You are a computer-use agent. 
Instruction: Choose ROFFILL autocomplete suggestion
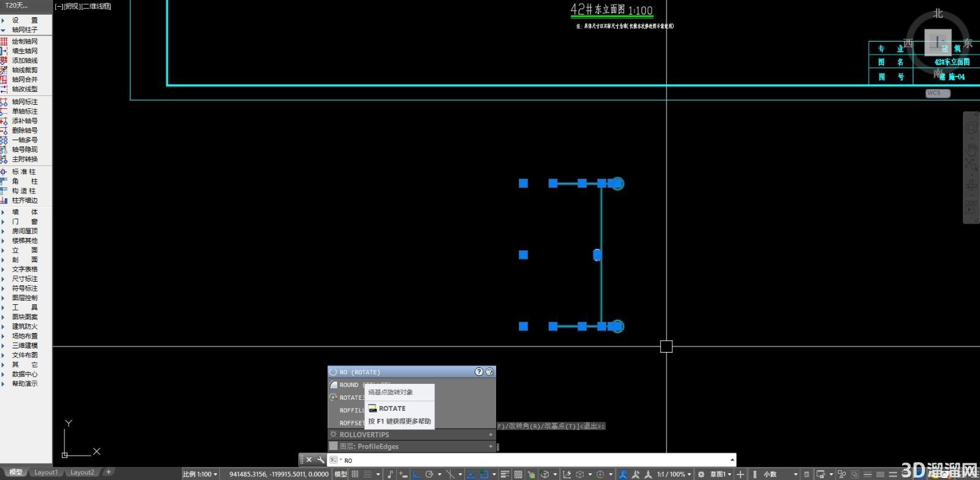click(351, 410)
